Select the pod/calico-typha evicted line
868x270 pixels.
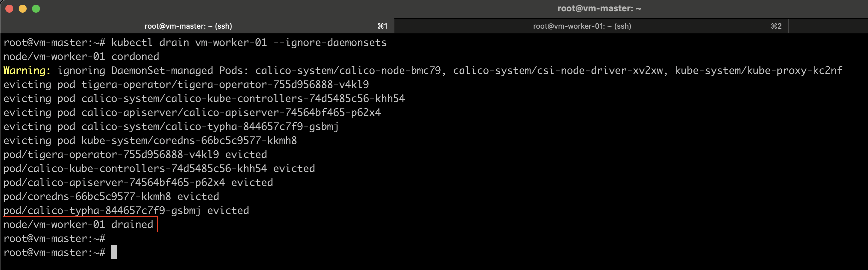point(126,210)
